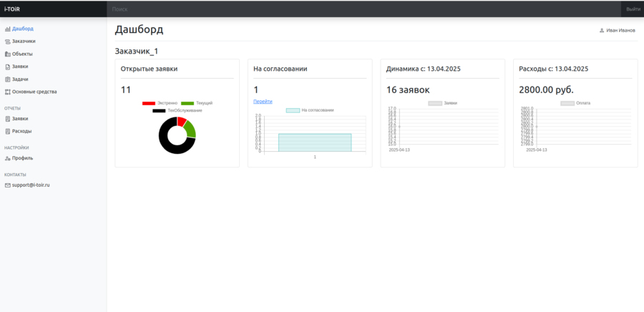The height and width of the screenshot is (312, 644).
Task: Toggle the На согласовании legend box
Action: click(x=293, y=110)
